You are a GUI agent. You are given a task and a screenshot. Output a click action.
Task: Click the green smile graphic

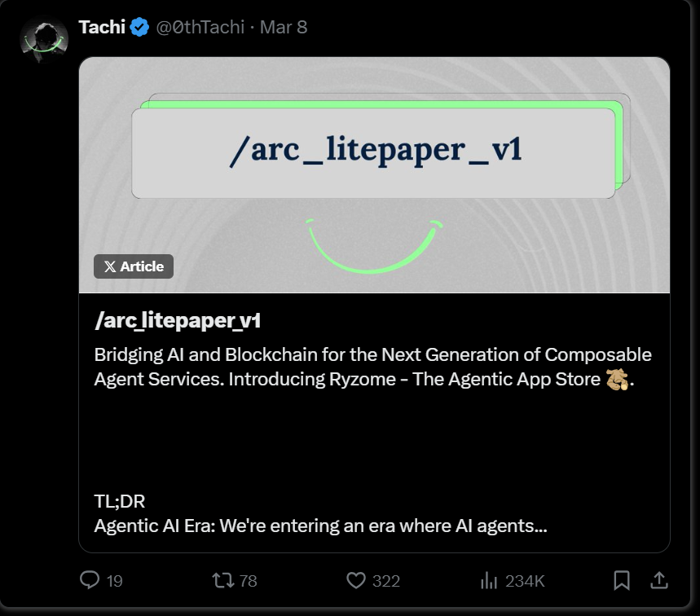coord(374,245)
